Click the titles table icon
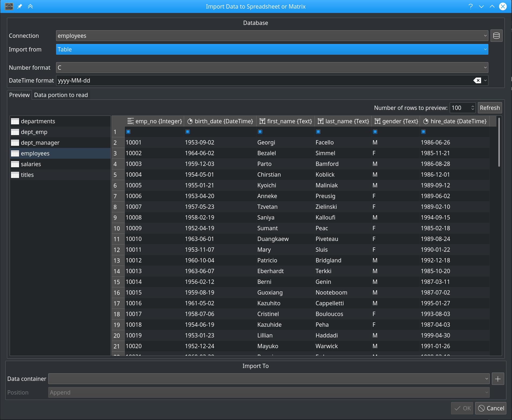Image resolution: width=512 pixels, height=420 pixels. click(x=15, y=175)
